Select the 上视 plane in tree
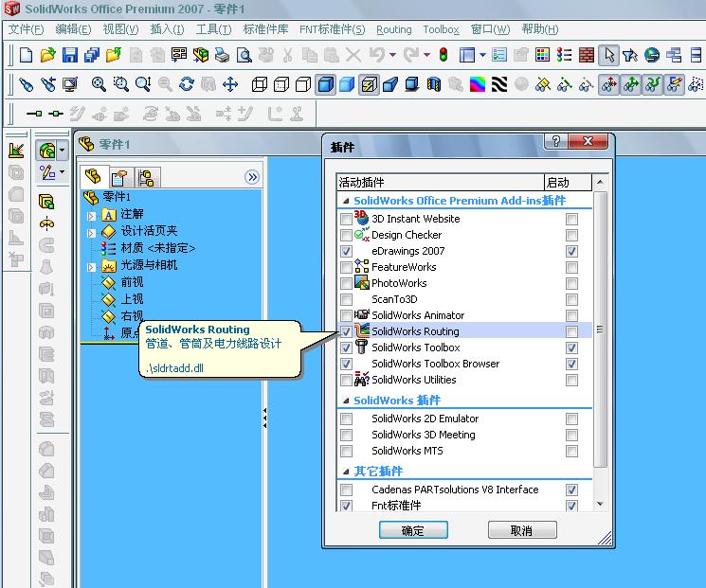706x588 pixels. [132, 299]
